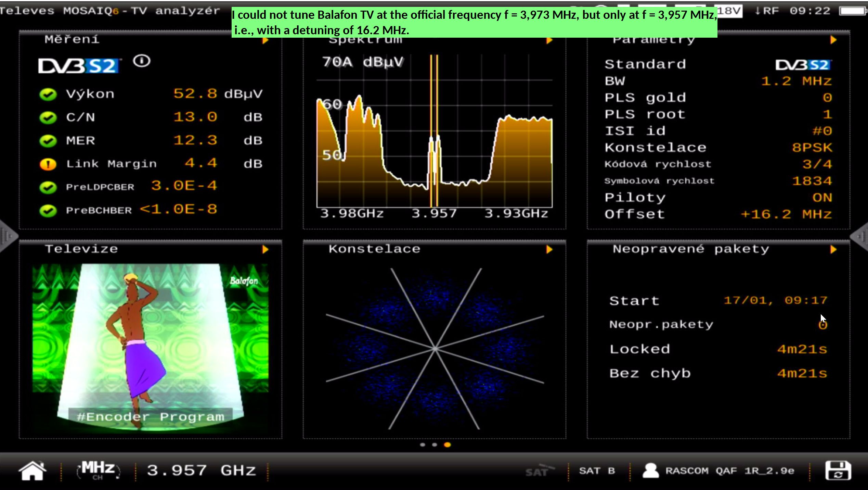Viewport: 868px width, 490px height.
Task: Select the SAT B band item
Action: (597, 471)
